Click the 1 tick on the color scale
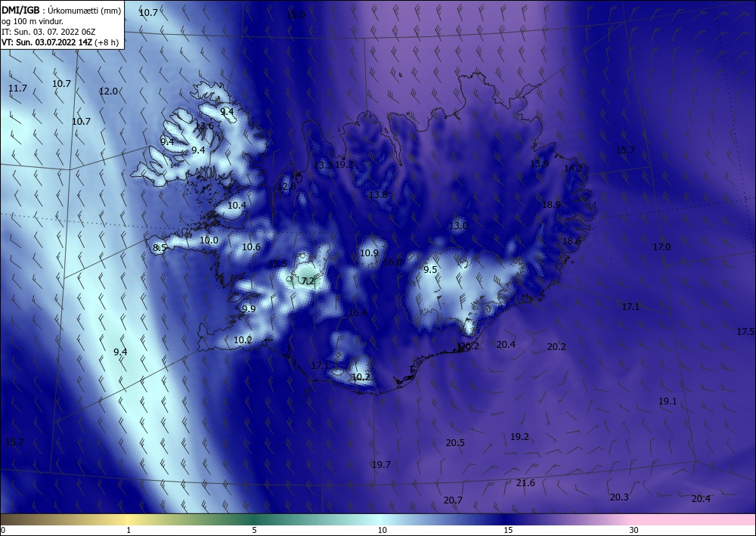Viewport: 756px width, 536px height. 129,531
